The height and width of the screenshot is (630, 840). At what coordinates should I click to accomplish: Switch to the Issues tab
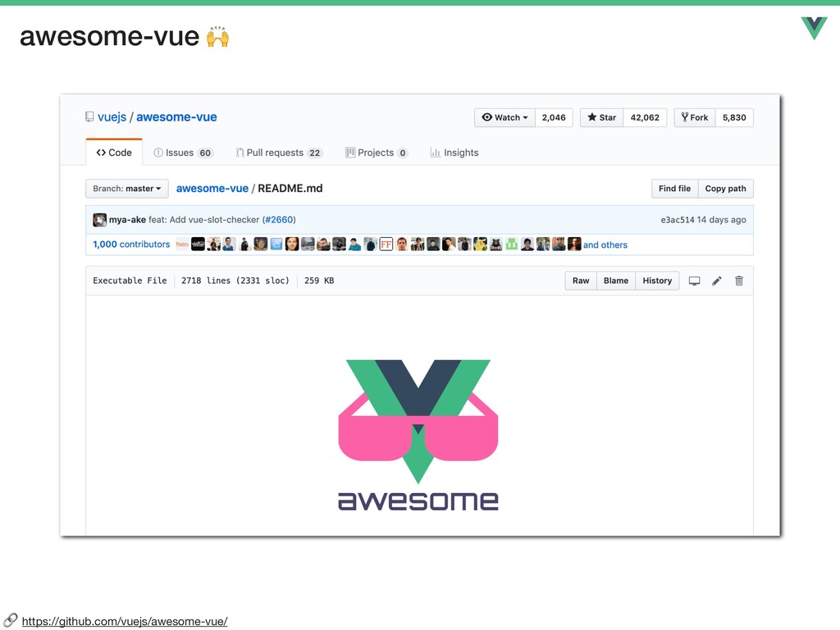click(x=183, y=153)
